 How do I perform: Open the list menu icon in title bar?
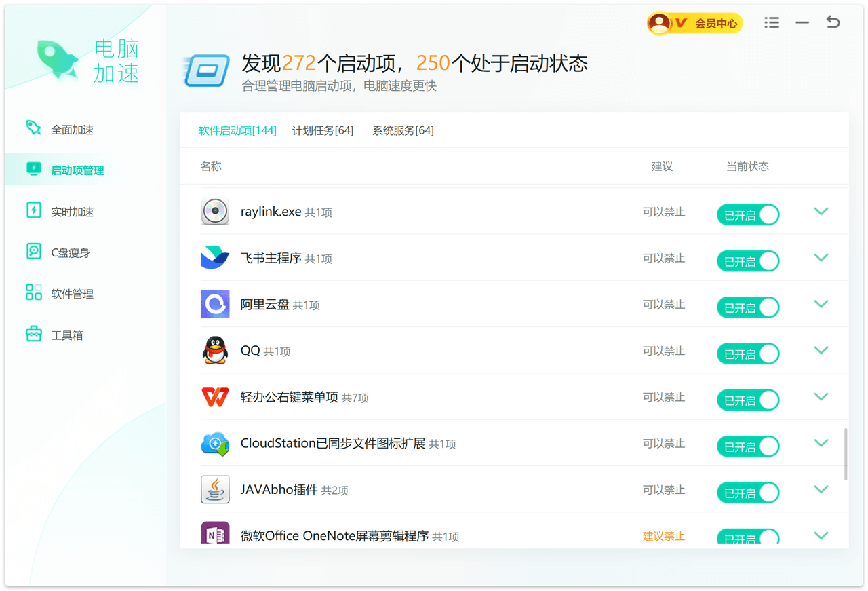tap(772, 23)
